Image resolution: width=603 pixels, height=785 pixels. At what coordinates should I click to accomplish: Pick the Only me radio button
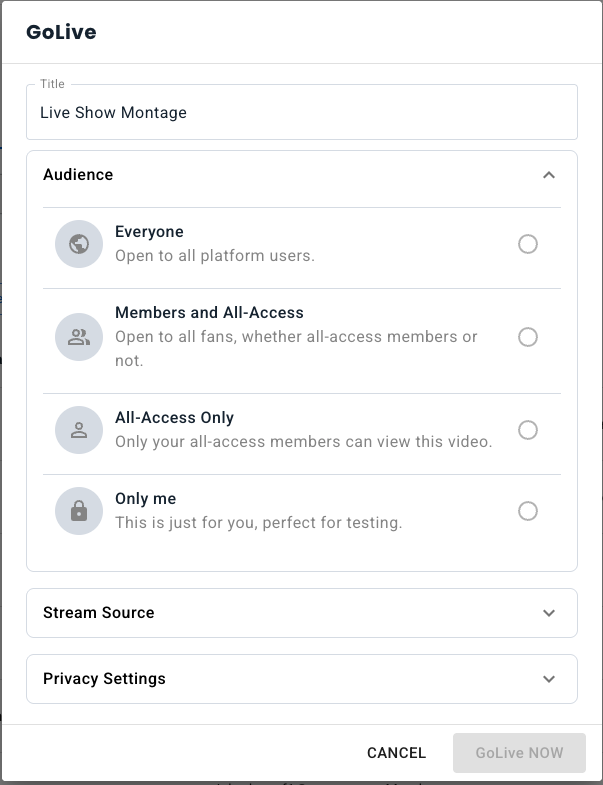click(x=528, y=511)
